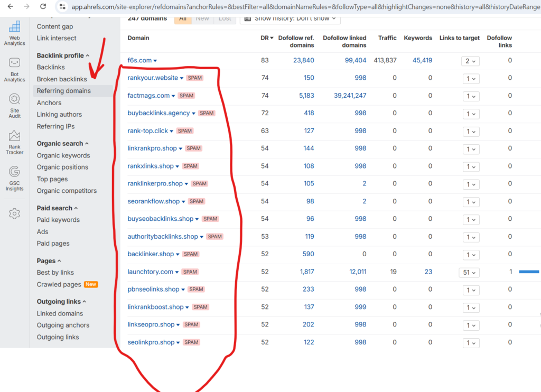Click the Traffic column header
541x392 pixels.
[x=387, y=38]
